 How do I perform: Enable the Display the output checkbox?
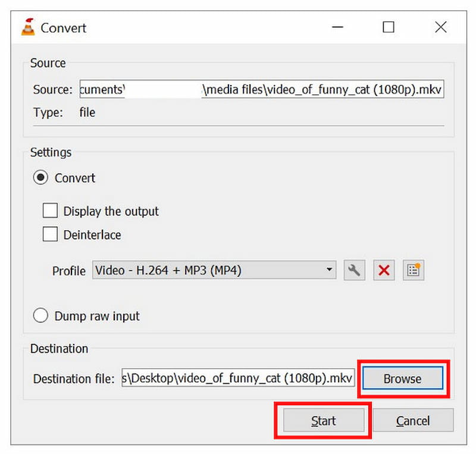(x=51, y=211)
